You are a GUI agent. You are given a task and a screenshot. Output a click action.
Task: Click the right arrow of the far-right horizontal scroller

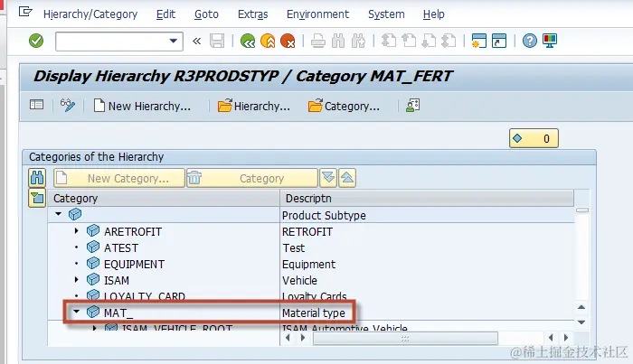566,338
